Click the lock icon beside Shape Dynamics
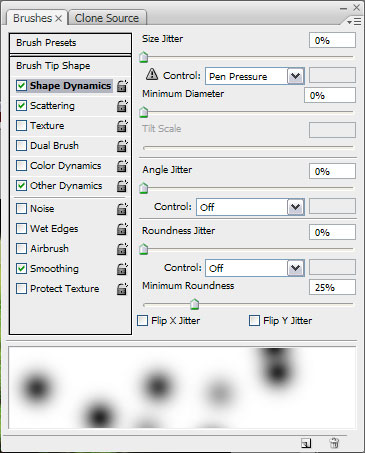Screen dimensions: 365x453 coord(122,86)
